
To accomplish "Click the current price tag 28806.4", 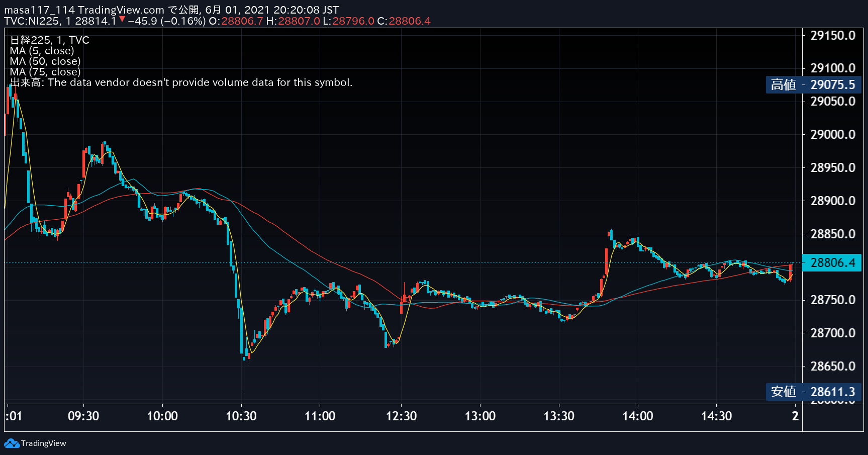I will (832, 262).
